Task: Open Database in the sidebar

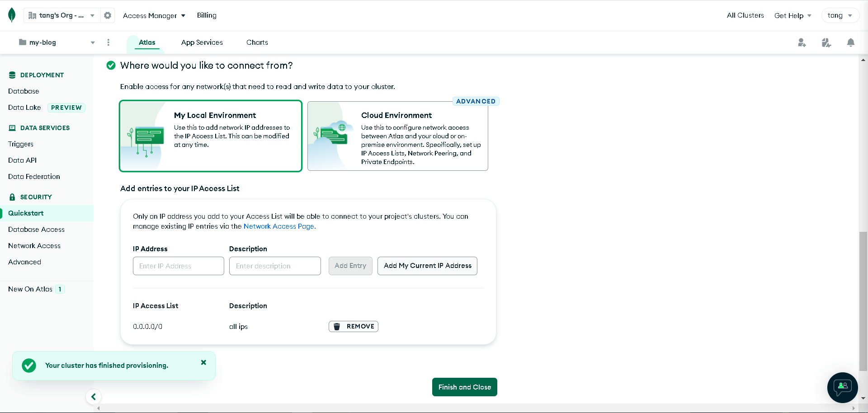Action: point(24,91)
